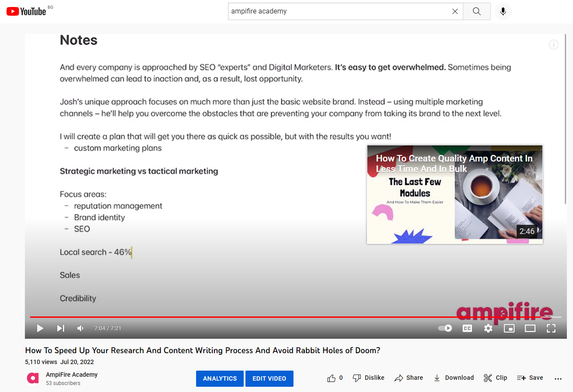Share the video
Screen dimensions: 573x392
(x=409, y=378)
